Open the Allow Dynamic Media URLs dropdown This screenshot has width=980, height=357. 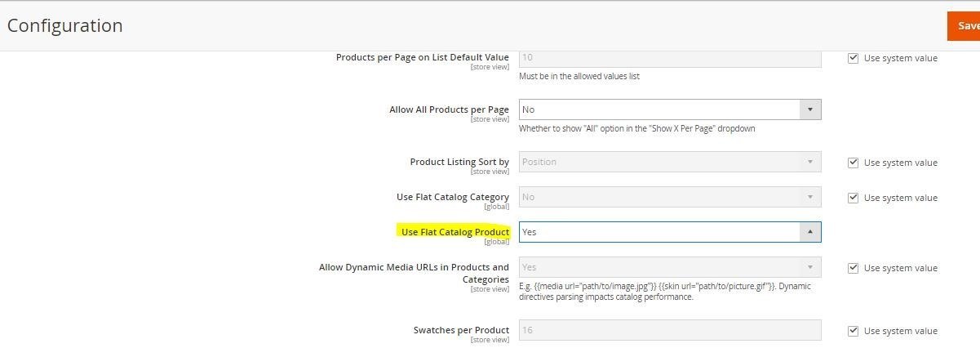670,267
